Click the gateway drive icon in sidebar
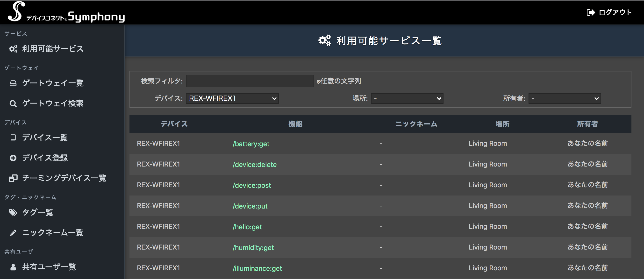Screen dimensions: 644x279 (x=13, y=83)
